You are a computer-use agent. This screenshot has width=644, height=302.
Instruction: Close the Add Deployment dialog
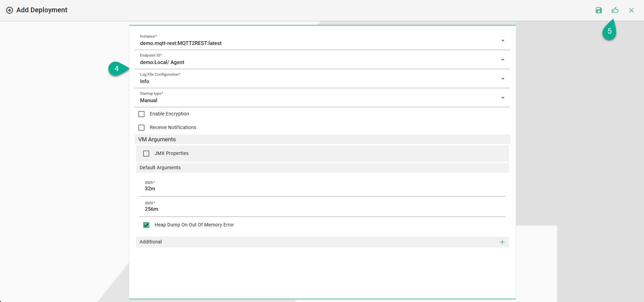coord(631,10)
